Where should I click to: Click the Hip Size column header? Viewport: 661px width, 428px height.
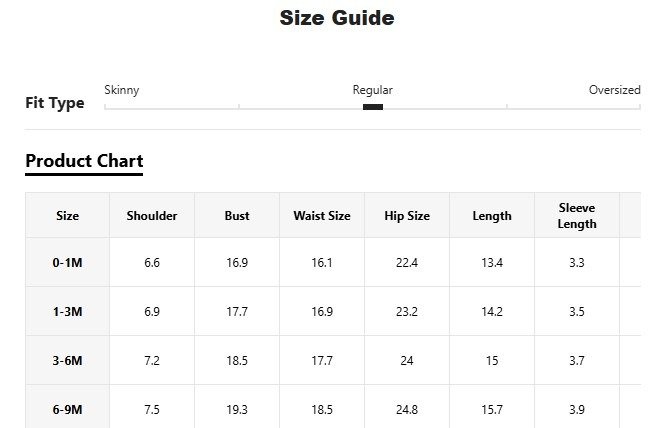(x=407, y=216)
